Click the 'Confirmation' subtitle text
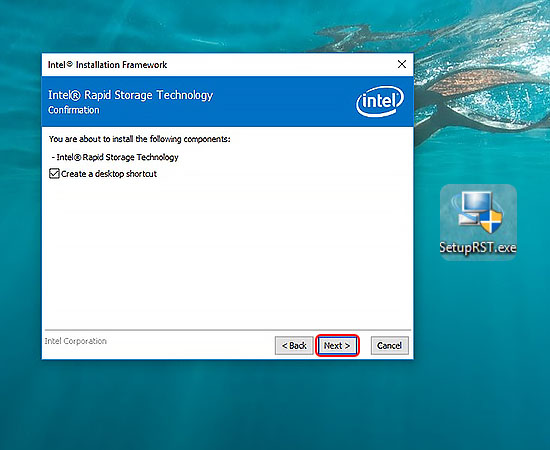Screen dimensions: 550x450 tap(74, 110)
